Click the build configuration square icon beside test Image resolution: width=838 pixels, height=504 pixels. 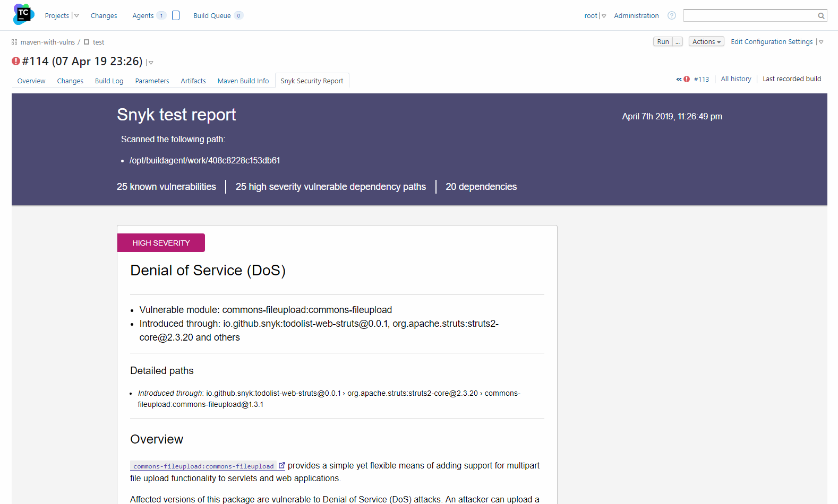87,42
